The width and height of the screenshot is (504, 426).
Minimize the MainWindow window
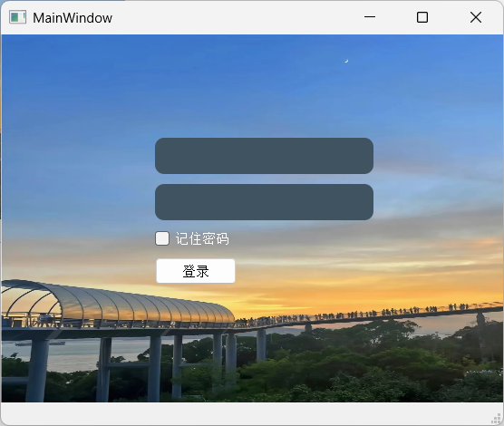point(370,17)
